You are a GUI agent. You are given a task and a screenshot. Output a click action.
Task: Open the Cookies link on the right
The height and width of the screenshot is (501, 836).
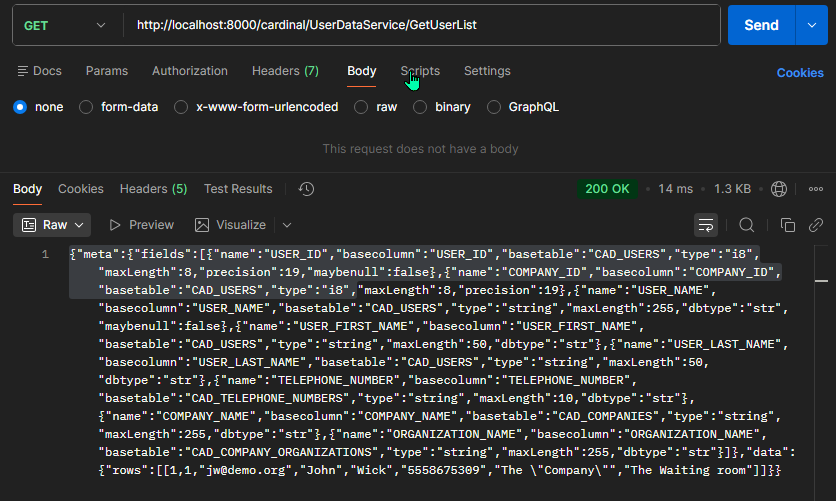[800, 72]
